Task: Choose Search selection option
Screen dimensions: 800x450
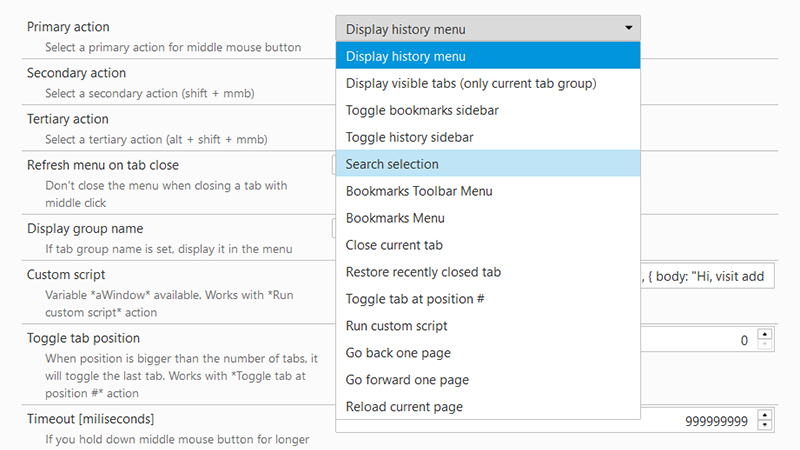Action: click(x=488, y=164)
